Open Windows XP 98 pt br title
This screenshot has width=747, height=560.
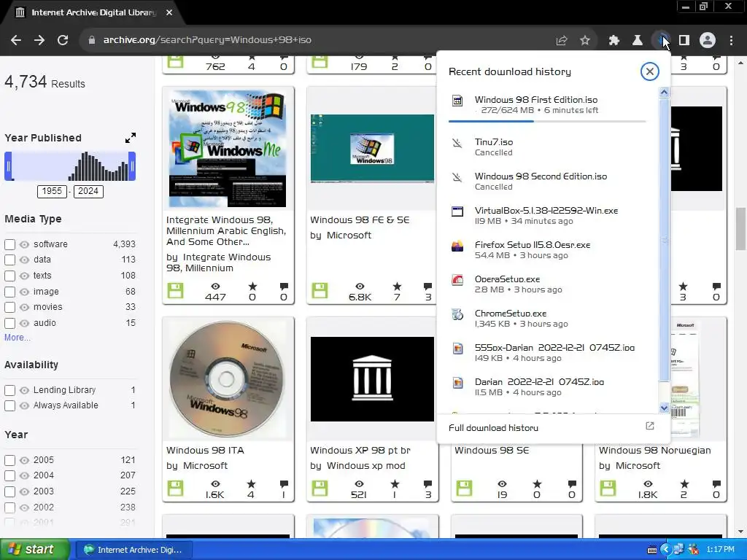[x=360, y=450]
